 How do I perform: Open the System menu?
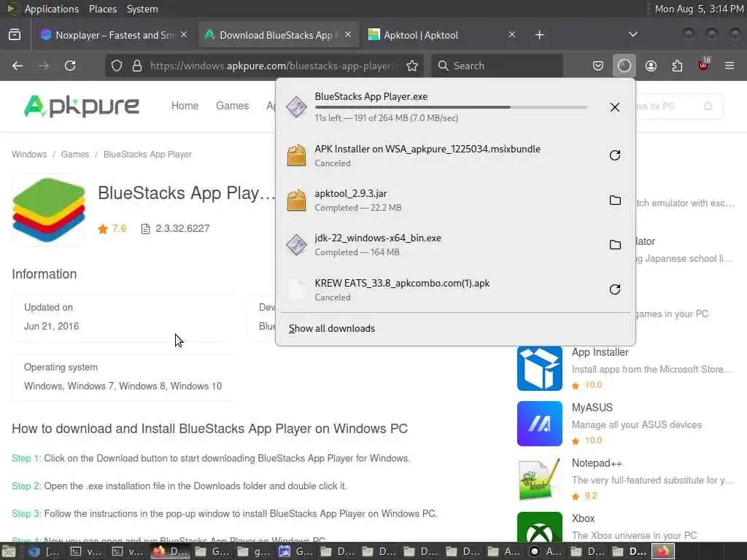click(x=142, y=9)
